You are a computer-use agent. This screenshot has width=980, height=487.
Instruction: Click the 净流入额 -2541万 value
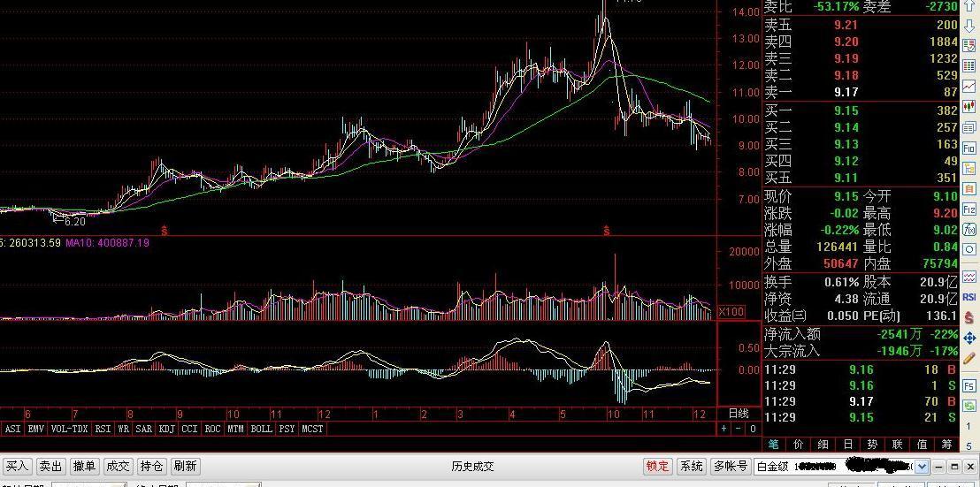tap(900, 335)
